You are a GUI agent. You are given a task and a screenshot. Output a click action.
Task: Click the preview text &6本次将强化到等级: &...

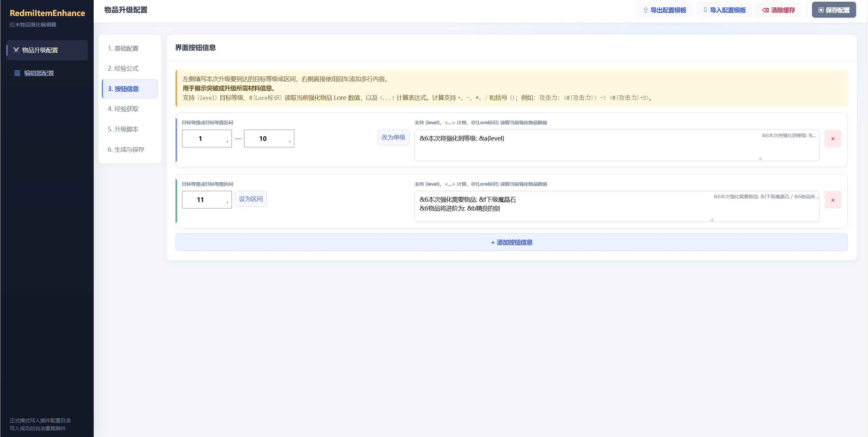(x=789, y=135)
